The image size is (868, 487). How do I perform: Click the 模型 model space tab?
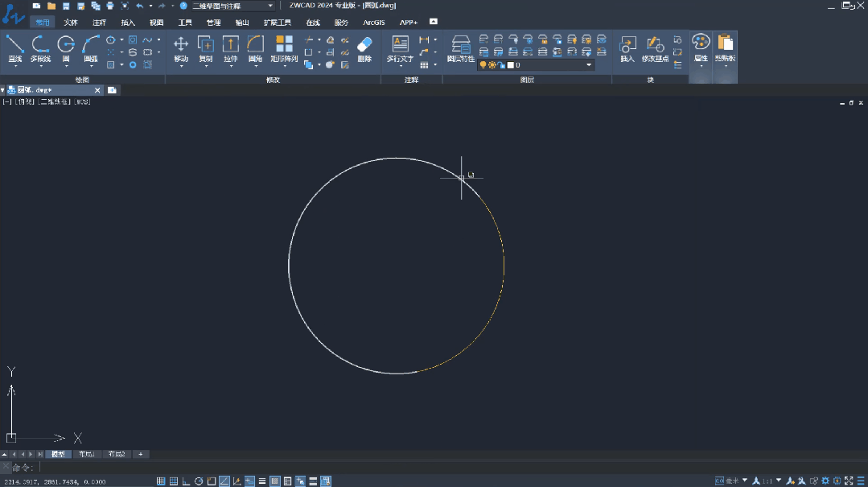coord(58,454)
